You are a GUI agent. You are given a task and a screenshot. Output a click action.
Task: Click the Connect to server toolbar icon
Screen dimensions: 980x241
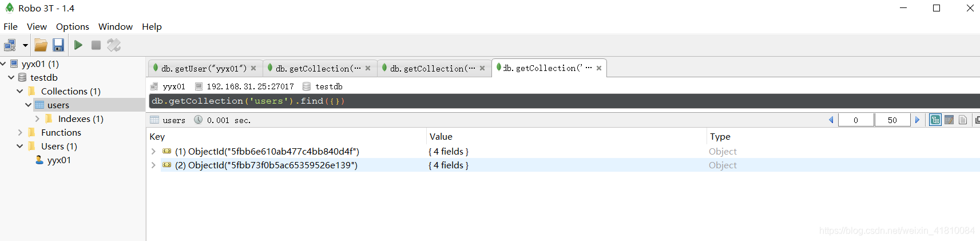10,45
